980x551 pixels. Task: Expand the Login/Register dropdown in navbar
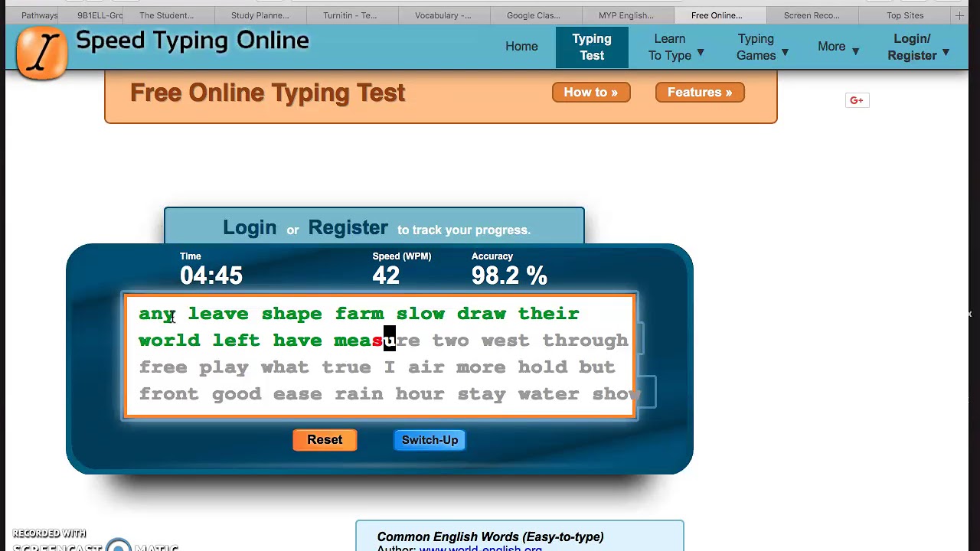click(x=918, y=47)
